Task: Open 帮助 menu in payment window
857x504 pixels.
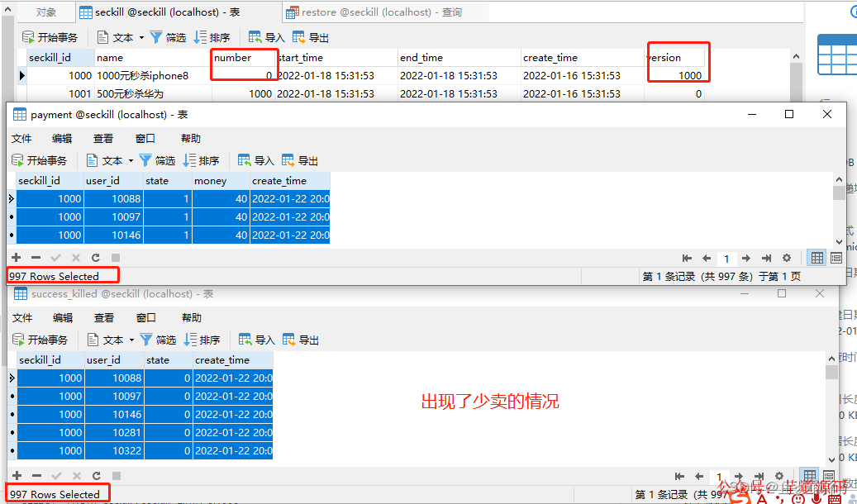Action: point(191,138)
